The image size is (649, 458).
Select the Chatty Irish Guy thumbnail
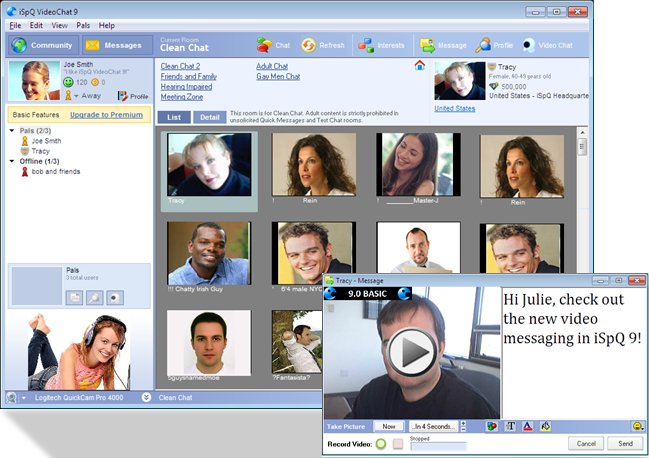pos(209,253)
